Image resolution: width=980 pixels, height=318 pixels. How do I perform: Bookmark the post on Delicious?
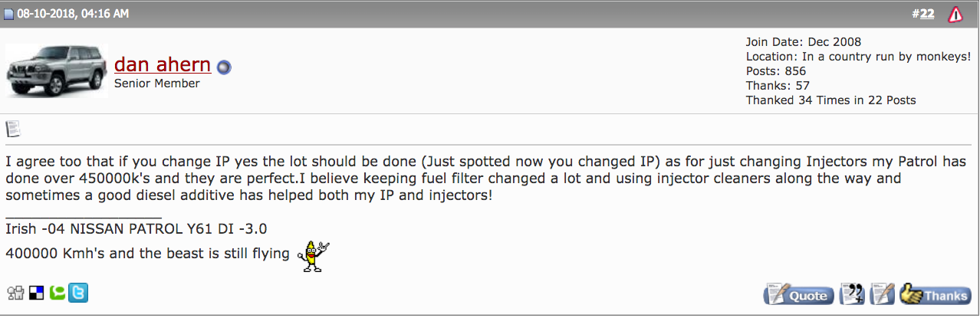coord(36,293)
